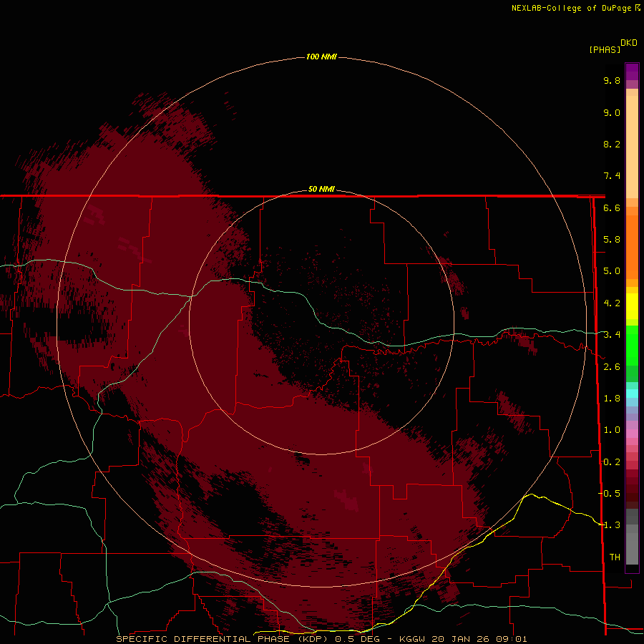This screenshot has width=644, height=644.
Task: Click the 0.5 DEG elevation text
Action: pyautogui.click(x=357, y=639)
